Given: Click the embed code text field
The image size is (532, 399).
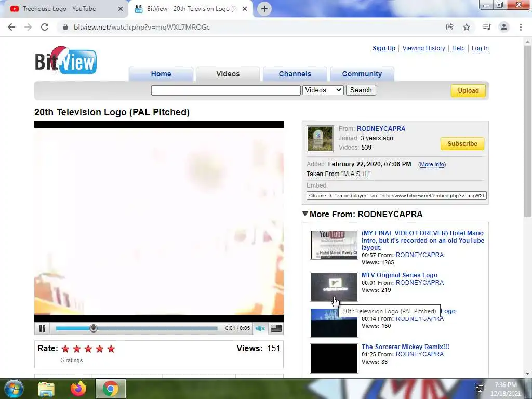Looking at the screenshot, I should (x=396, y=196).
